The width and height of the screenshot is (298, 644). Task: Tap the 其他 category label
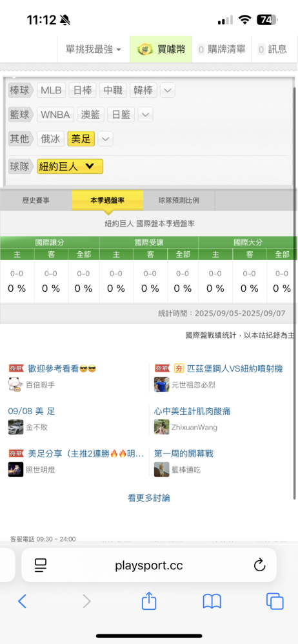point(21,139)
